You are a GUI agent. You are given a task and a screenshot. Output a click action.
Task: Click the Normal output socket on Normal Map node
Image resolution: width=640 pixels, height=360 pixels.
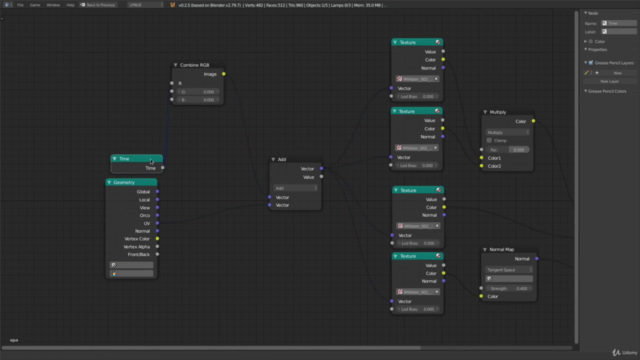pos(536,259)
